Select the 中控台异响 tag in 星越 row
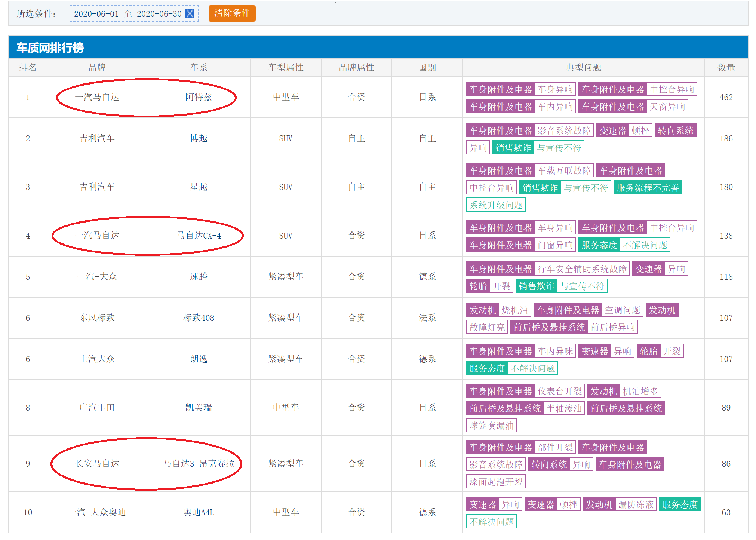This screenshot has height=540, width=756. (492, 188)
